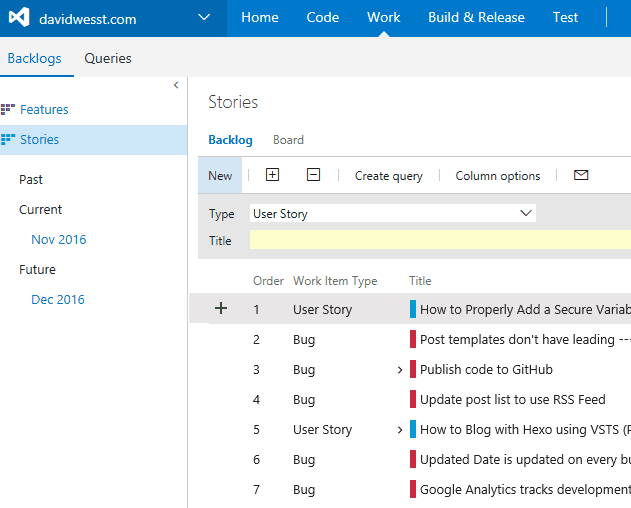Sort by the Title column header
The height and width of the screenshot is (508, 631).
[420, 281]
